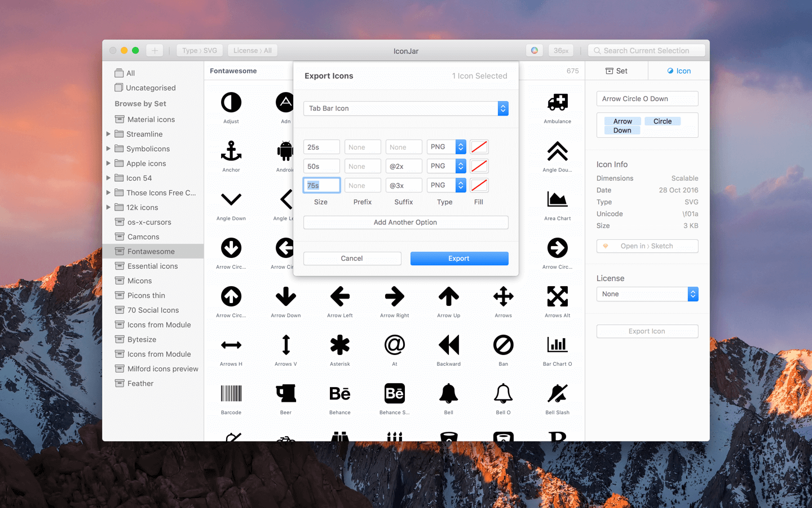Select the Bell Slash icon
This screenshot has height=508, width=812.
click(x=557, y=394)
